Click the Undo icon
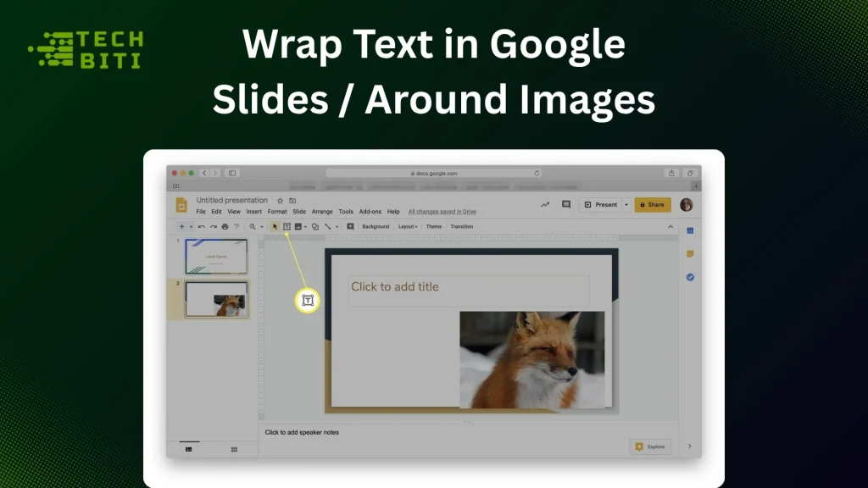 pos(202,226)
